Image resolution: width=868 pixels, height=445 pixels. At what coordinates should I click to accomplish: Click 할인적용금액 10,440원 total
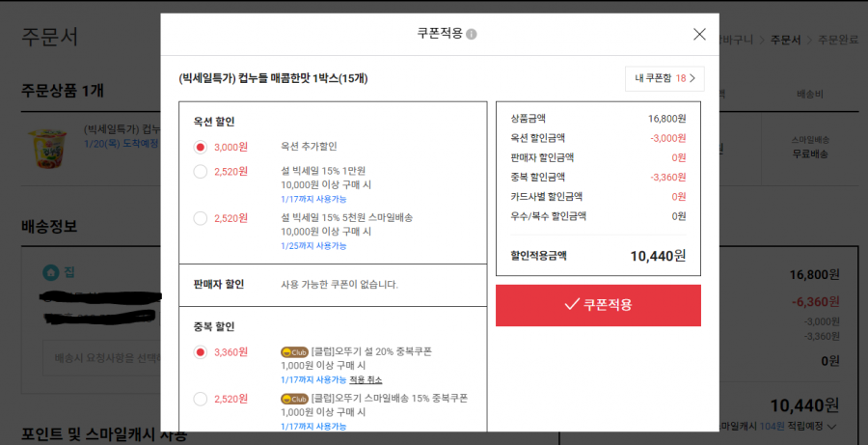click(x=658, y=256)
